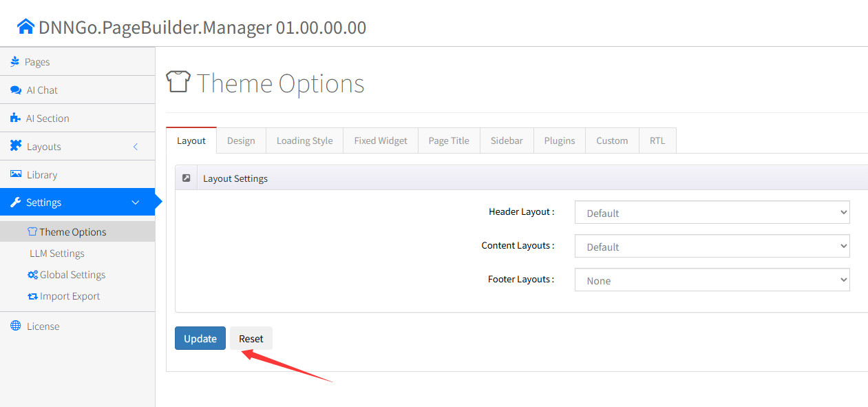Screen dimensions: 868x407
Task: Switch to the Layout tab
Action: click(191, 140)
